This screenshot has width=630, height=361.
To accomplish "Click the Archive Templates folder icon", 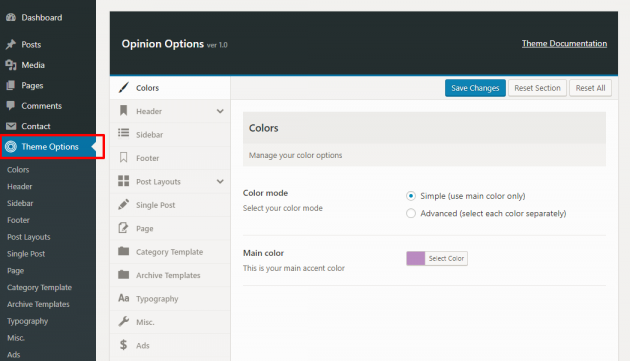I will [124, 275].
